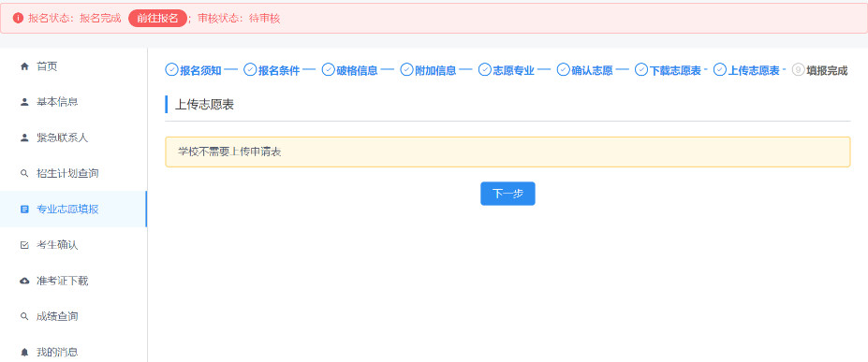Image resolution: width=868 pixels, height=362 pixels.
Task: Click the search icon beside 招生计划查询
Action: (x=23, y=174)
